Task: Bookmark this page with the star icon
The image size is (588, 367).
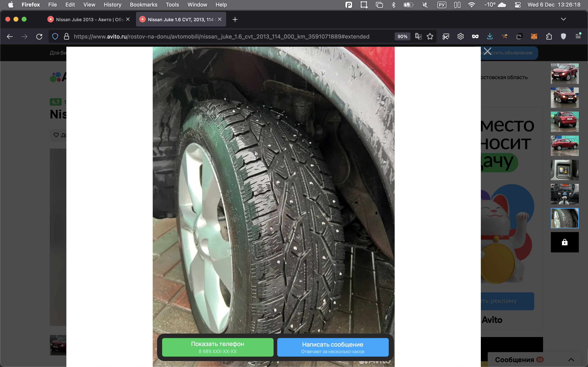Action: (430, 37)
